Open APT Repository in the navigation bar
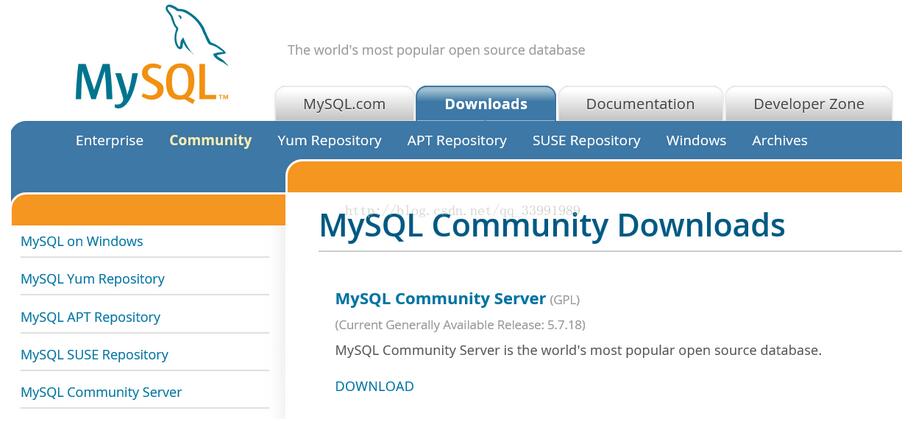922x421 pixels. tap(457, 141)
